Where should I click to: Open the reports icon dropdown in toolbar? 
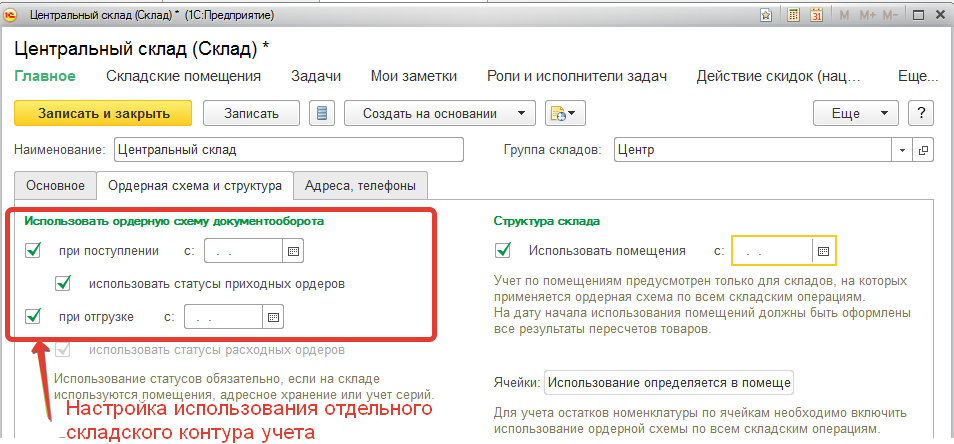pyautogui.click(x=565, y=113)
